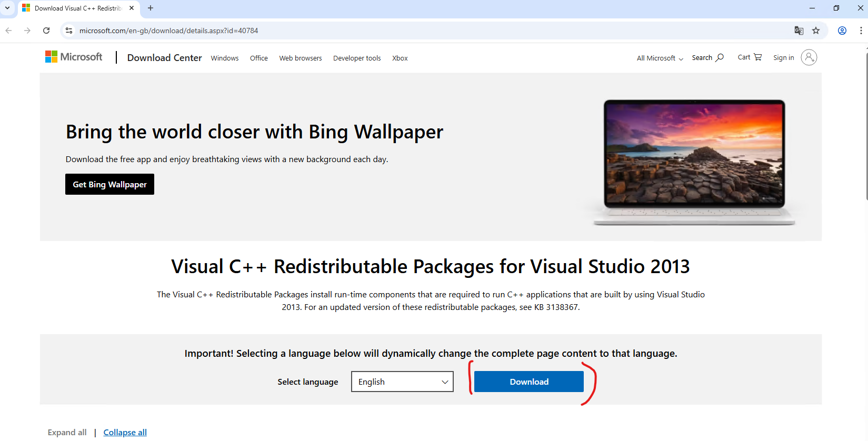868x441 pixels.
Task: Click the Collapse all link
Action: point(125,432)
